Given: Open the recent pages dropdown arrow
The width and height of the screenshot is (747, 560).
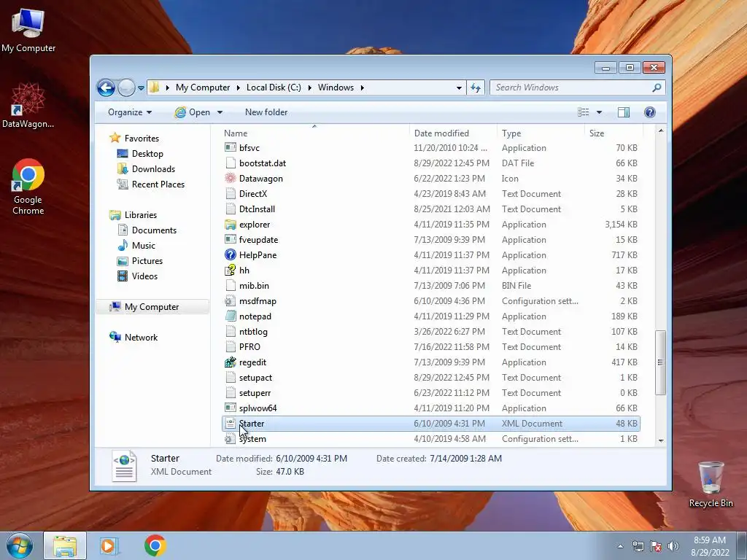Looking at the screenshot, I should tap(141, 88).
